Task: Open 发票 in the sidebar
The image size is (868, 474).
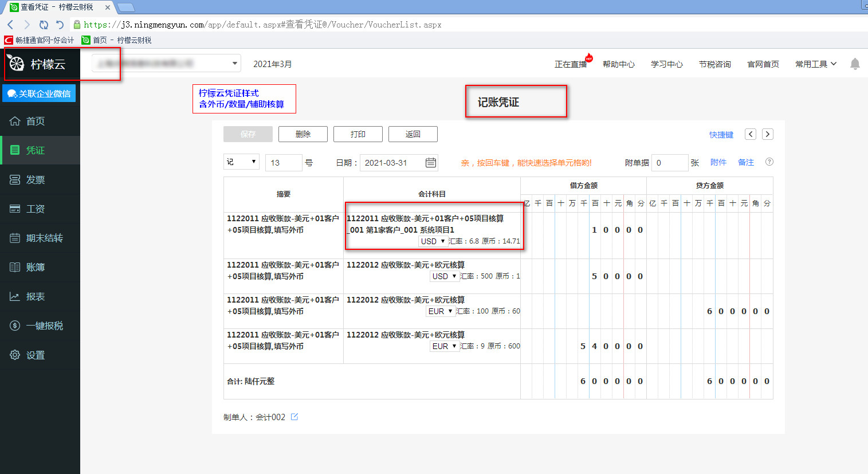Action: 36,179
